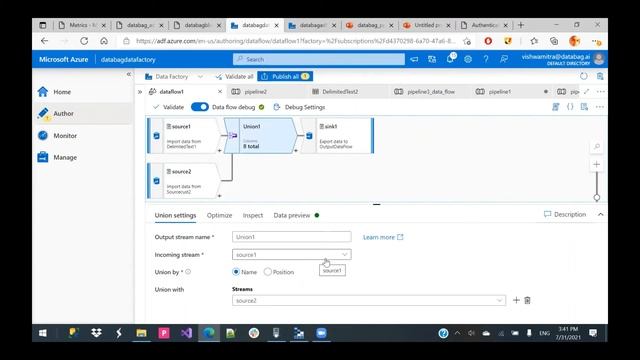Open the dataflow properties pane icon
Image resolution: width=640 pixels, height=360 pixels.
pyautogui.click(x=584, y=107)
